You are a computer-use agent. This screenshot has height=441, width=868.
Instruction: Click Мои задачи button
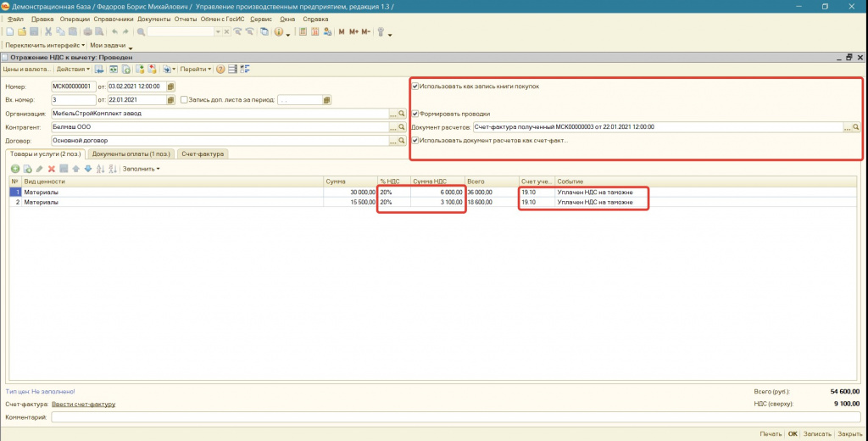(108, 46)
